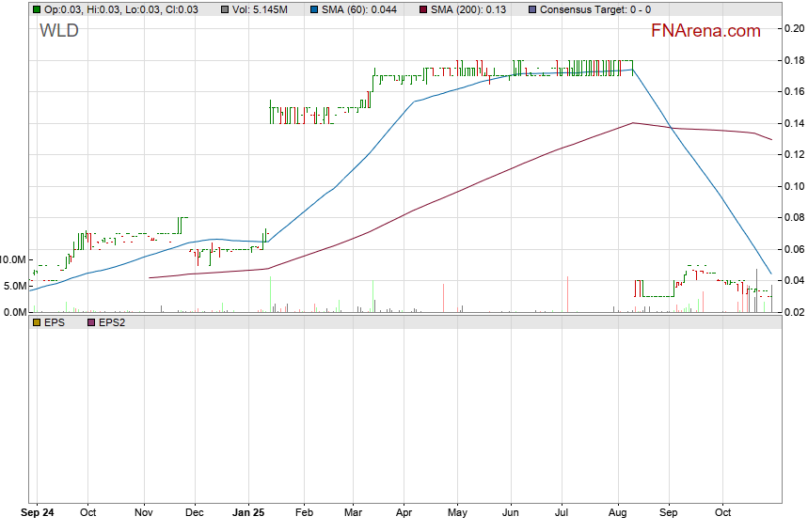The image size is (808, 532).
Task: Click the Vol: 5.145M legend text
Action: pos(261,9)
